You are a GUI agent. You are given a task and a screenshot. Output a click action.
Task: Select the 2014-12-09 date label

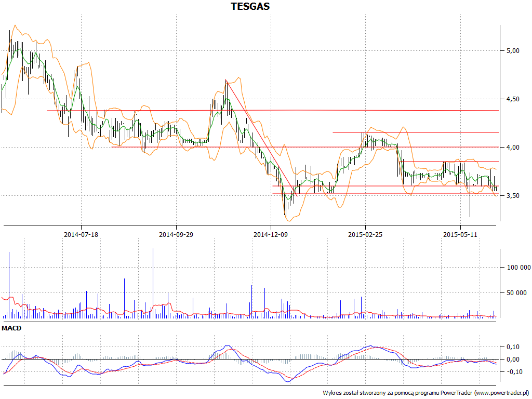coord(271,234)
